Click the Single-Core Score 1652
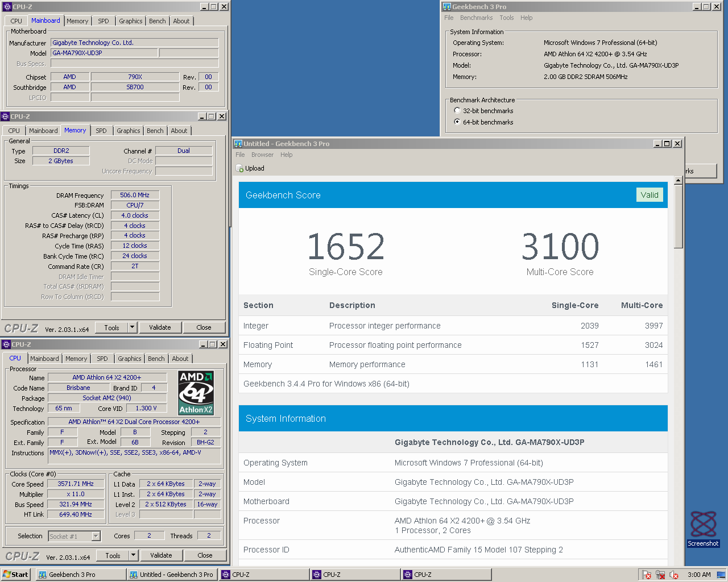The height and width of the screenshot is (582, 728). pos(346,247)
